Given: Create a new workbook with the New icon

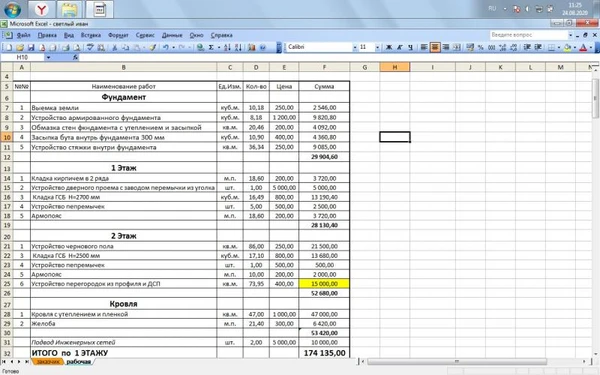Looking at the screenshot, I should coord(8,47).
